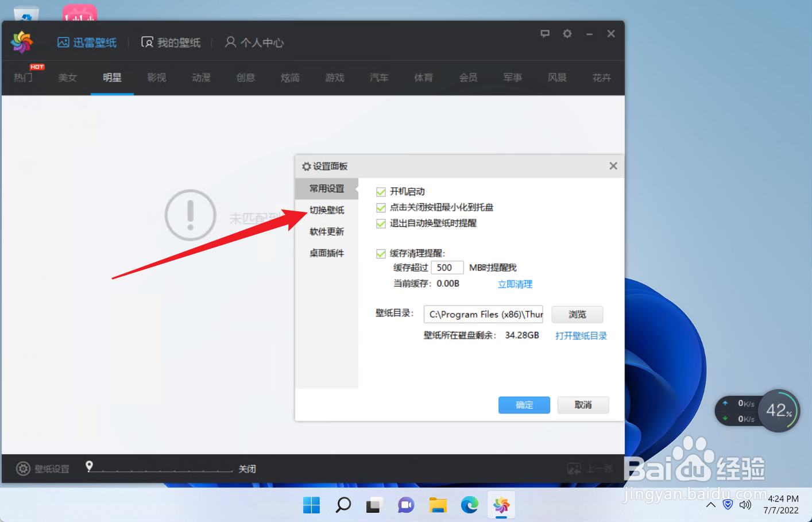The height and width of the screenshot is (522, 812).
Task: Click the 42% memory floating widget
Action: click(779, 411)
